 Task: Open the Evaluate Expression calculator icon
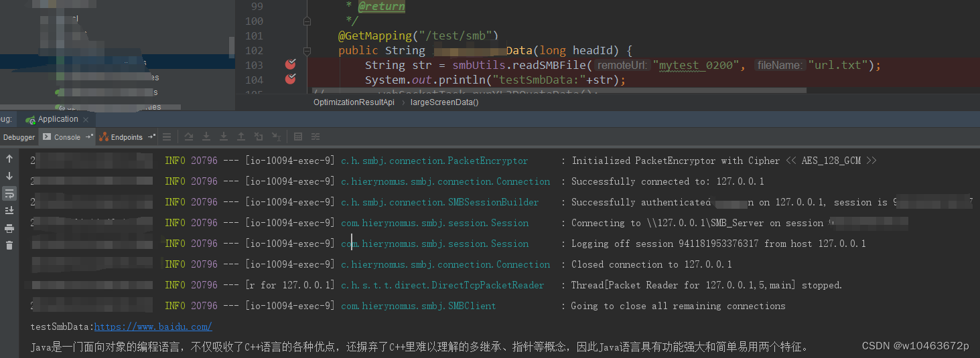pos(298,137)
